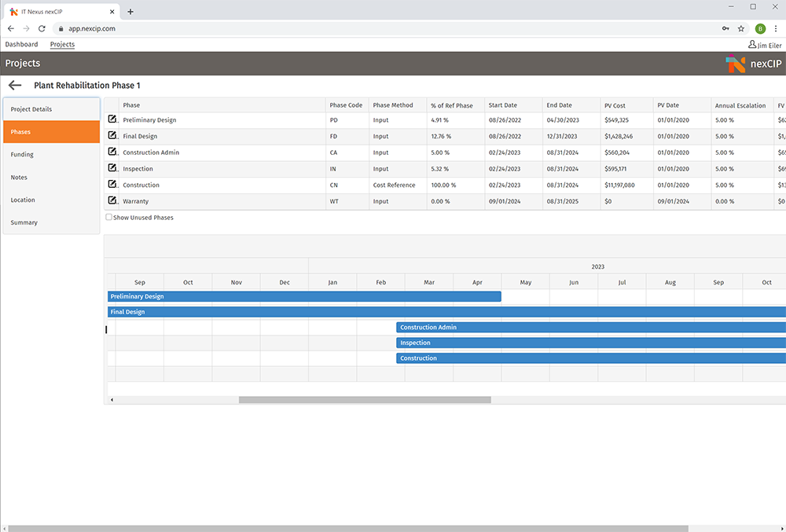This screenshot has height=532, width=786.
Task: Go back using the project back arrow
Action: pos(15,86)
